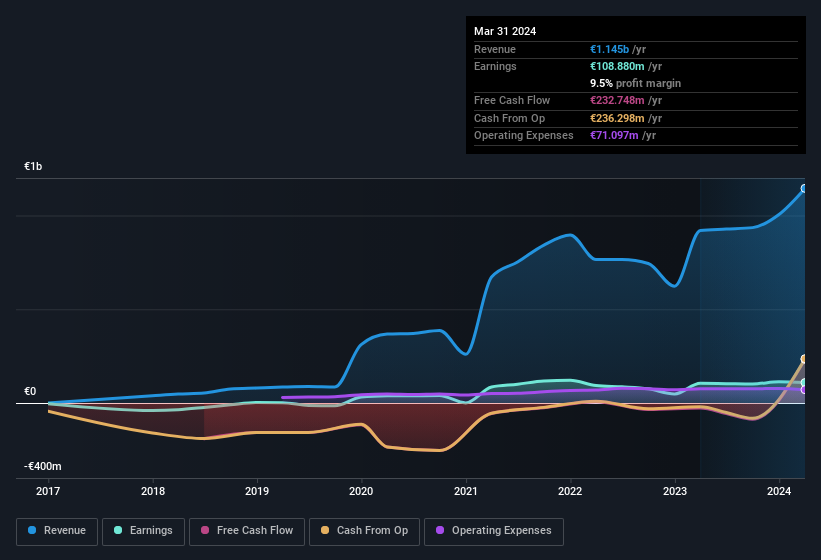Click the -€400m y-axis label
This screenshot has height=560, width=821.
click(x=42, y=466)
